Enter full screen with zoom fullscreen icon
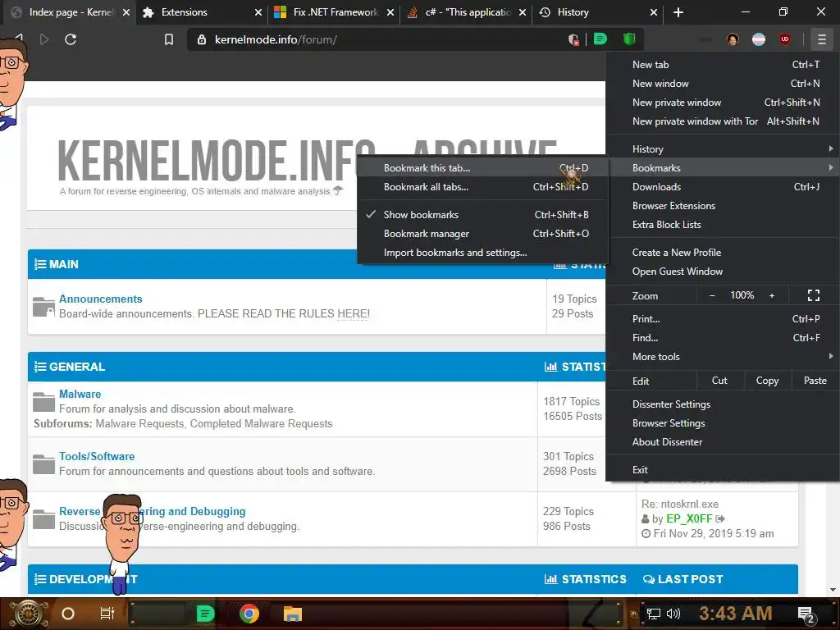Image resolution: width=840 pixels, height=630 pixels. click(x=813, y=295)
